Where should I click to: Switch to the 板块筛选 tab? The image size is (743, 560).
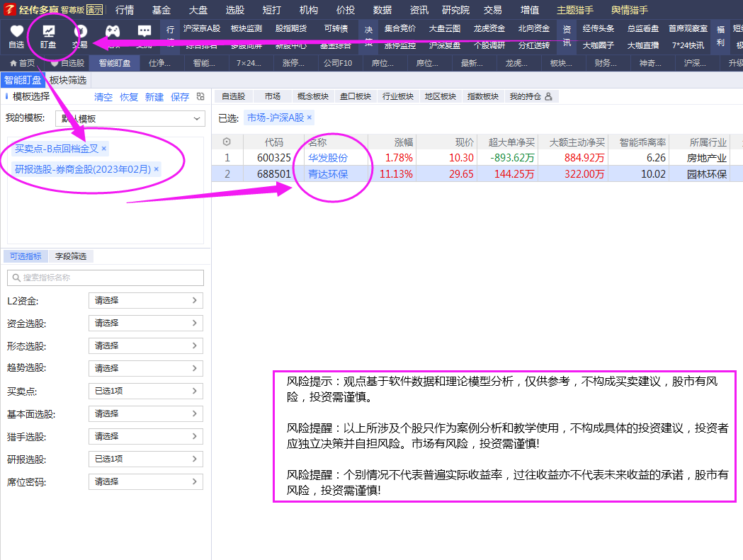click(x=68, y=80)
